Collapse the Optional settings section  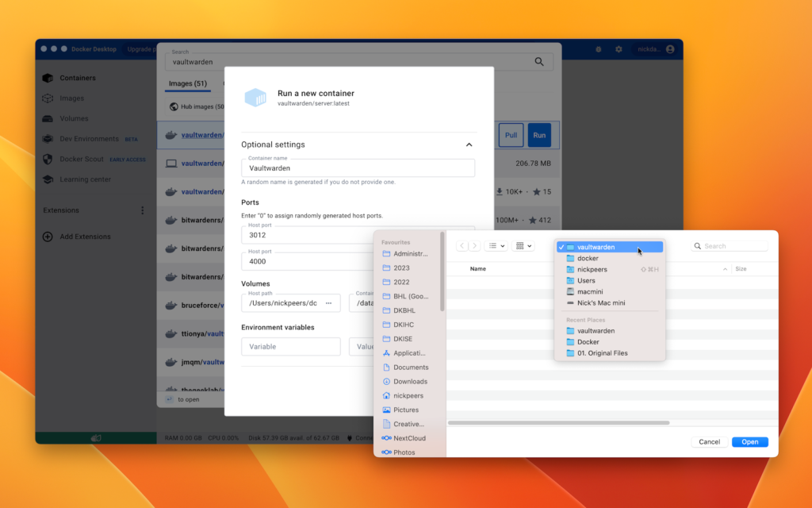coord(469,144)
